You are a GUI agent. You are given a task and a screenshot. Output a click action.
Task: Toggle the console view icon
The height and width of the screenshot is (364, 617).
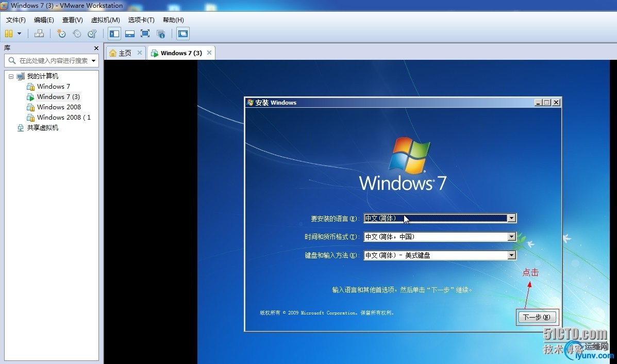[x=183, y=34]
